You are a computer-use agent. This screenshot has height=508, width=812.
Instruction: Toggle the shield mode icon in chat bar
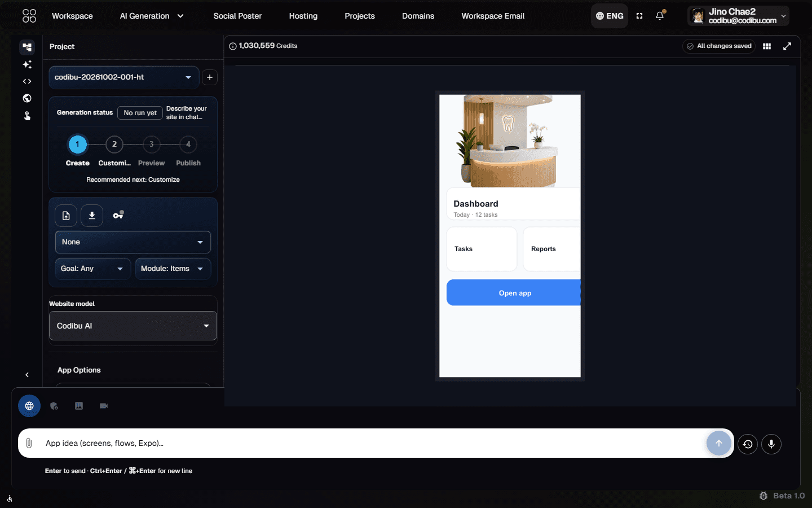point(54,406)
